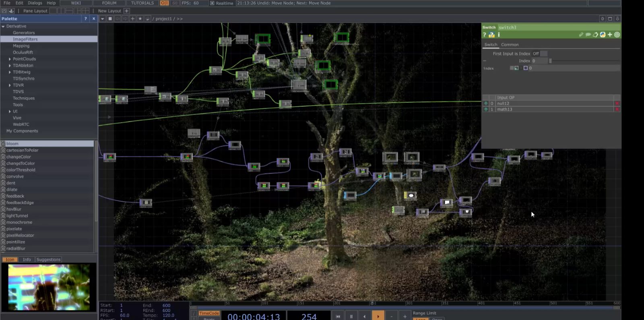Screen dimensions: 644x320
Task: Switch to the Common parameter tab
Action: 510,45
